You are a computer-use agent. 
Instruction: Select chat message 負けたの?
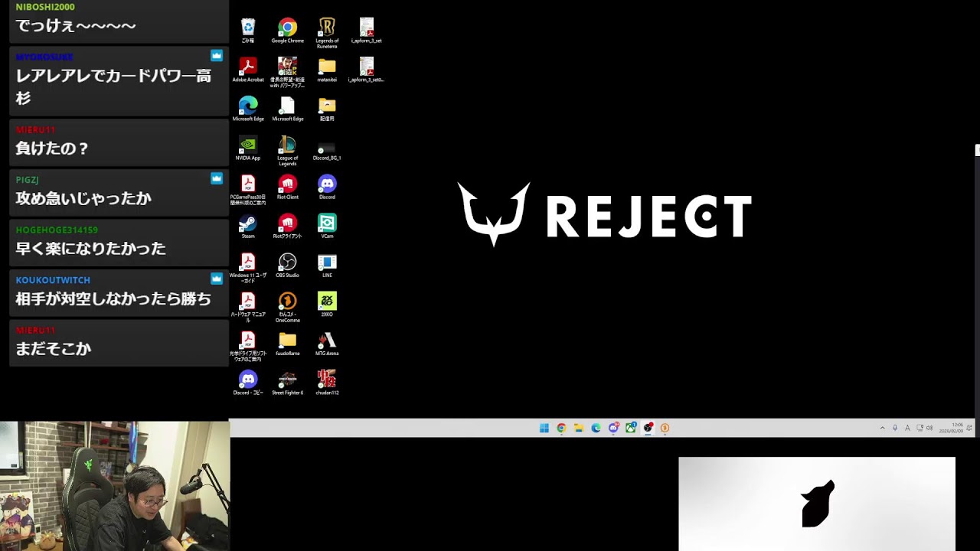pos(52,148)
